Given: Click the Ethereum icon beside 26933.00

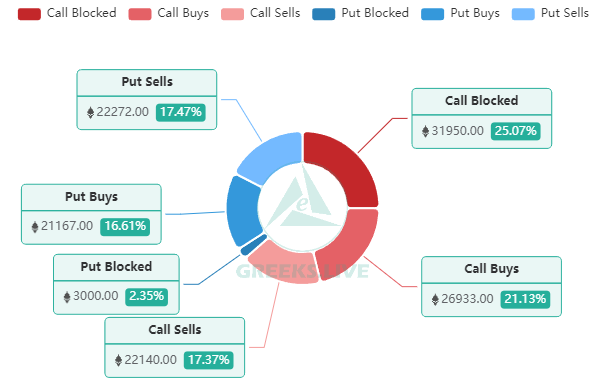Looking at the screenshot, I should (435, 299).
